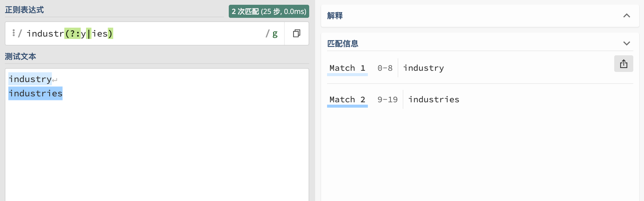This screenshot has width=644, height=201.
Task: Click the 匹配信息 panel header title
Action: tap(343, 44)
